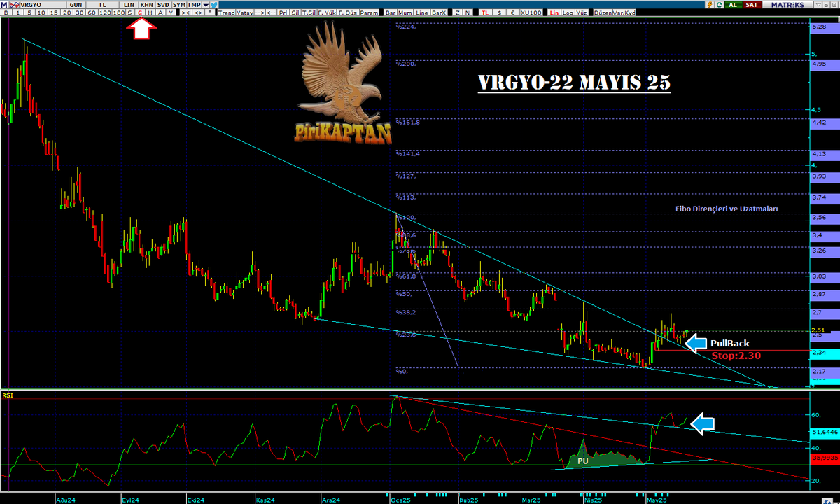Select the 60 minute period

coord(92,13)
